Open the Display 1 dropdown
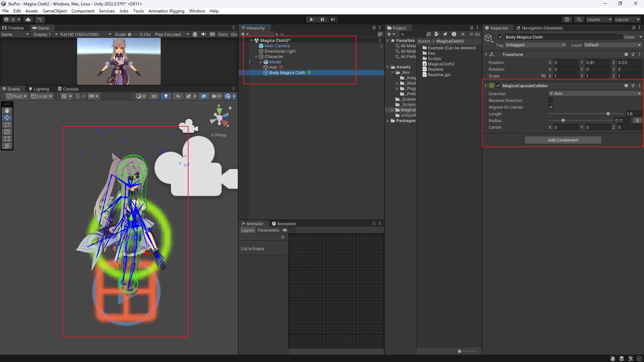The image size is (644, 362). click(x=45, y=34)
